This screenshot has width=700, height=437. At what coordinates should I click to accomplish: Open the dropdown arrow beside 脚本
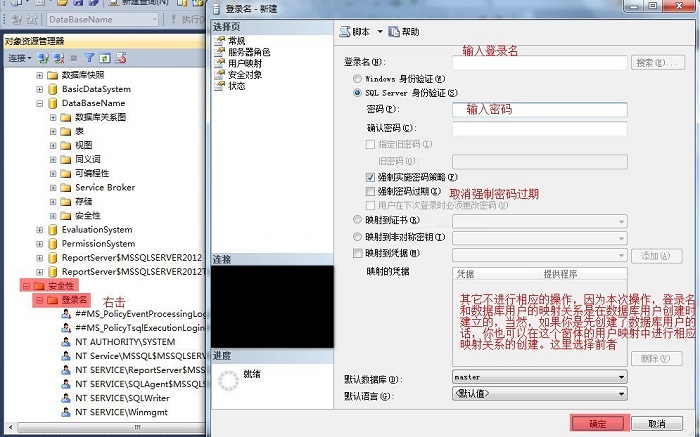(x=380, y=32)
